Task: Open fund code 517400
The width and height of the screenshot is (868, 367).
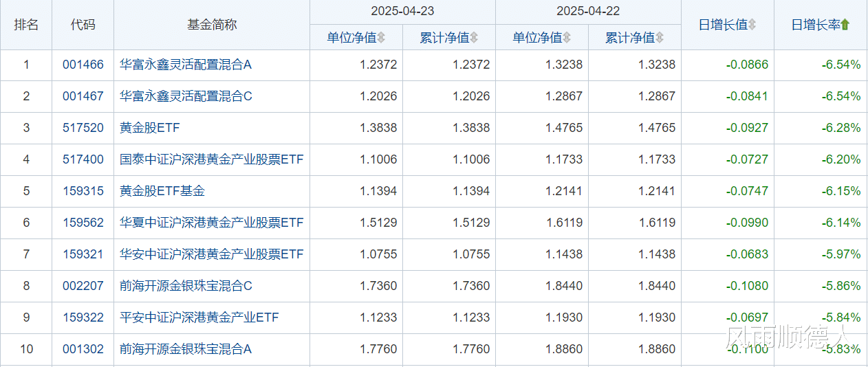Action: coord(83,159)
